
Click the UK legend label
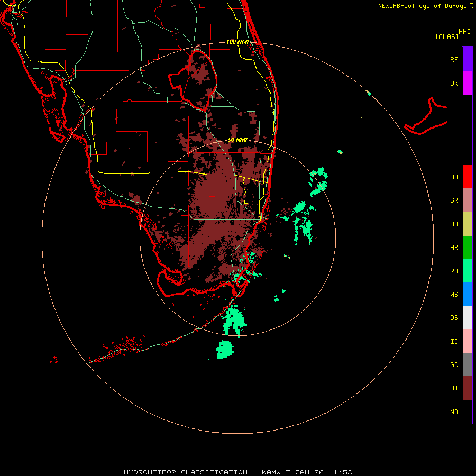tap(454, 84)
